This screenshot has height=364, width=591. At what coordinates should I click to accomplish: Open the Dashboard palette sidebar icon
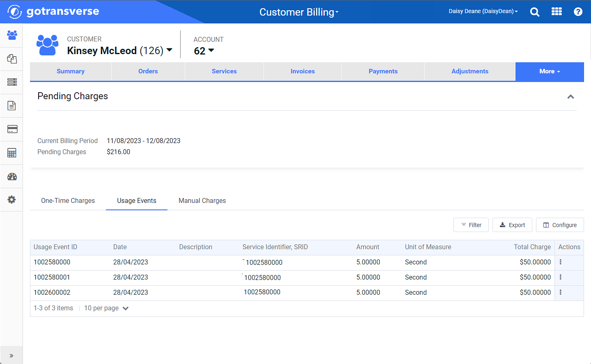pyautogui.click(x=12, y=177)
